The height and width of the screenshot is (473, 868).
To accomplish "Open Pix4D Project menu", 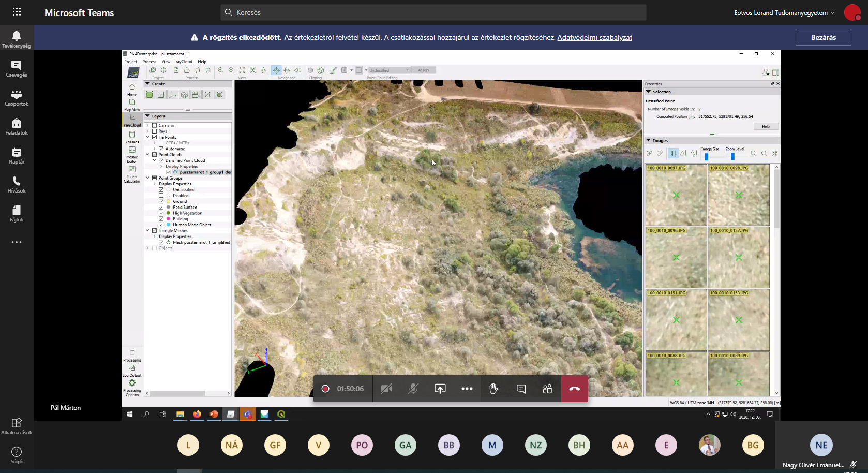I will [x=131, y=62].
